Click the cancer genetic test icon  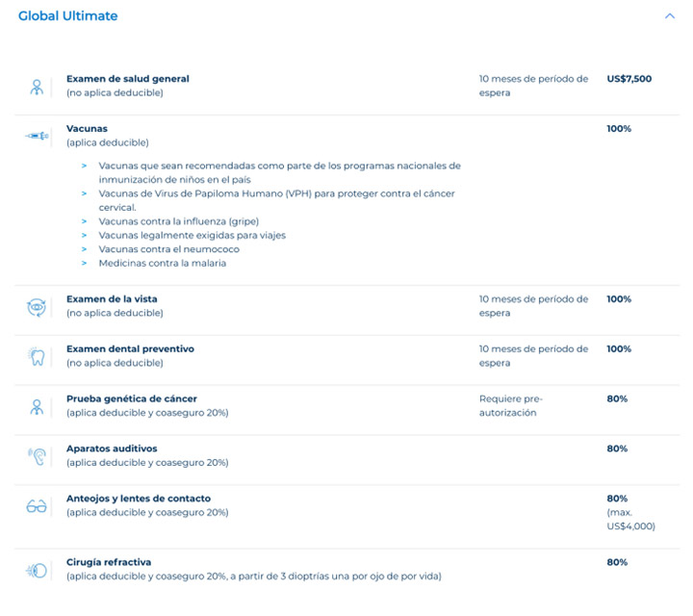coord(37,406)
